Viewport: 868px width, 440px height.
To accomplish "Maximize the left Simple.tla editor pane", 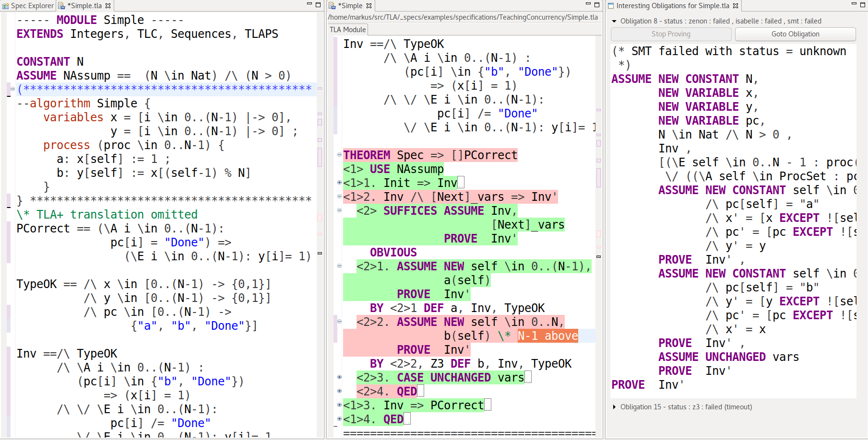I will [x=318, y=4].
